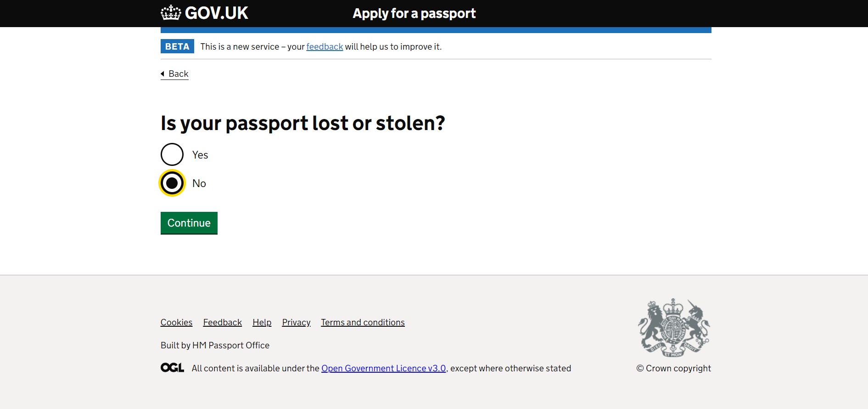Open the Open Government Licence v3.0 link

coord(383,368)
